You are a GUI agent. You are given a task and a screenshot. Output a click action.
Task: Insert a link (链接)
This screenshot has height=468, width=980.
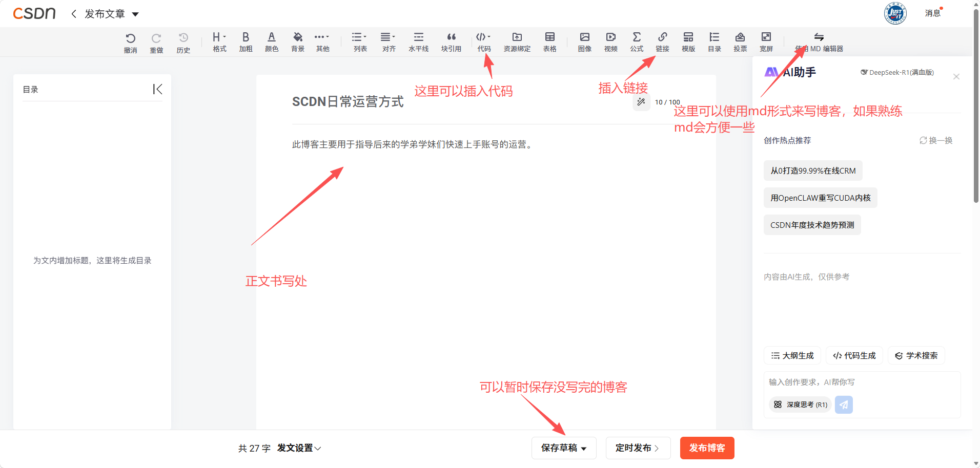(x=662, y=41)
